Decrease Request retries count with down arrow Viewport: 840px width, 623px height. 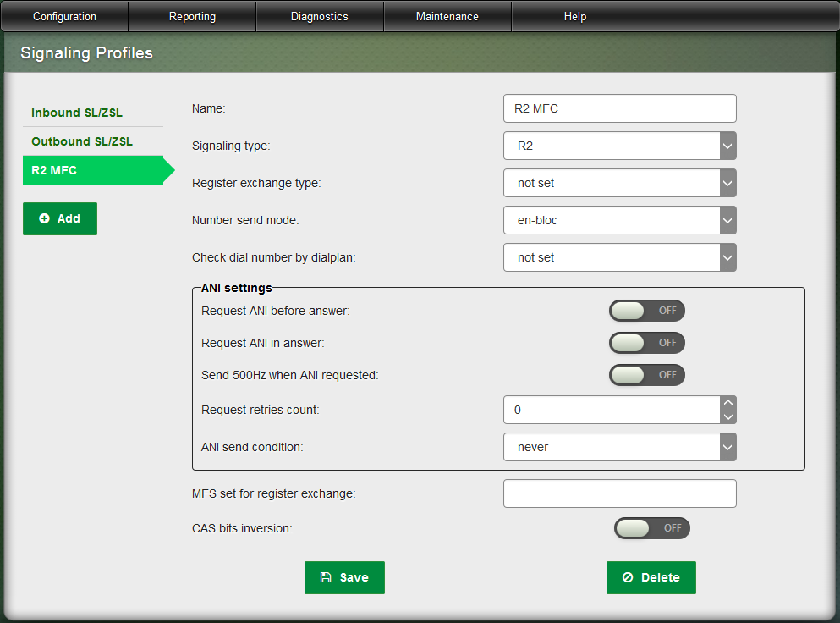(727, 416)
